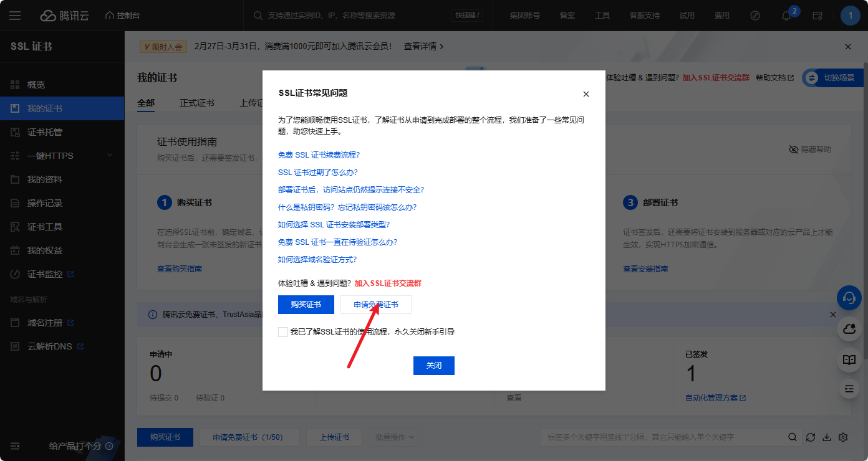The height and width of the screenshot is (461, 868).
Task: Select 我的证书 in the sidebar
Action: (62, 108)
